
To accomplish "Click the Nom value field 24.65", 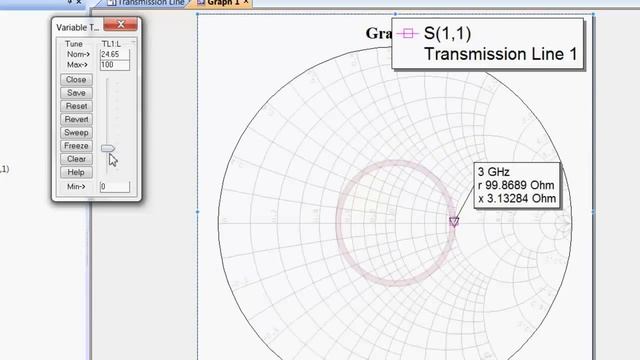I will click(115, 54).
